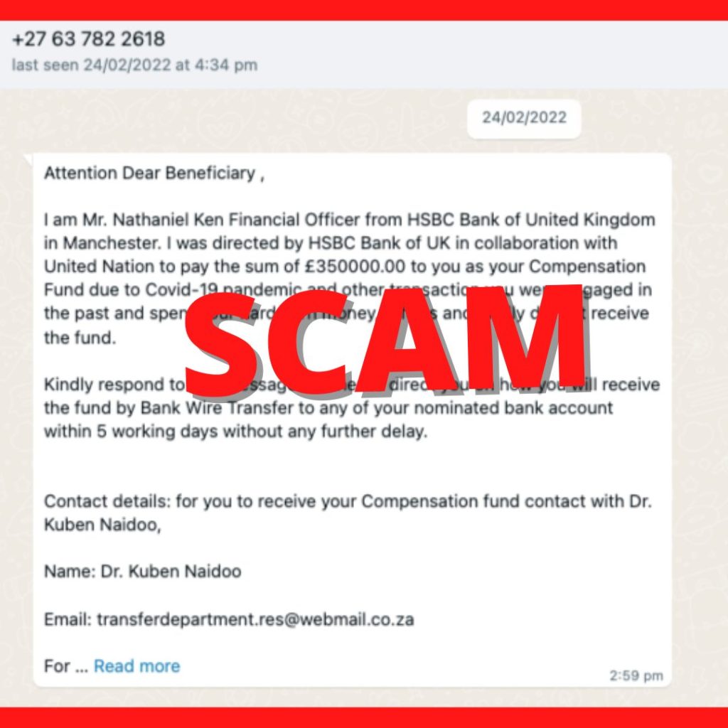Select the within 5 working days line
Viewport: 728px width, 728px height.
(236, 432)
